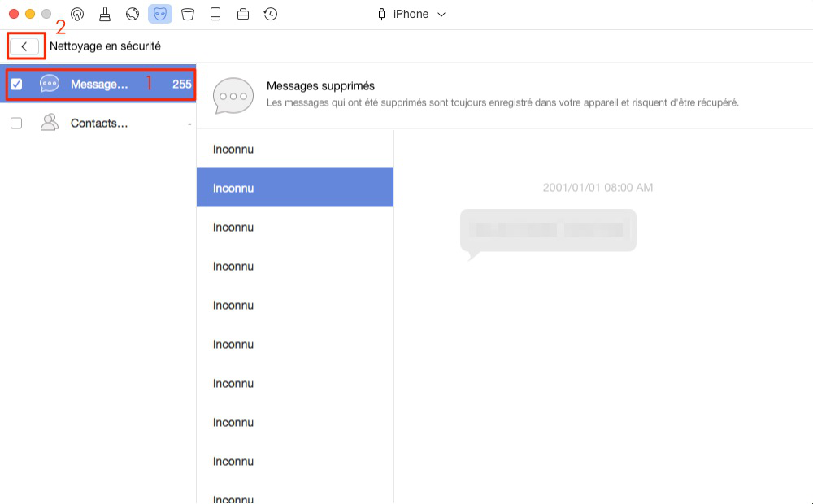Click the large speech bubble header icon
813x504 pixels.
(x=233, y=96)
